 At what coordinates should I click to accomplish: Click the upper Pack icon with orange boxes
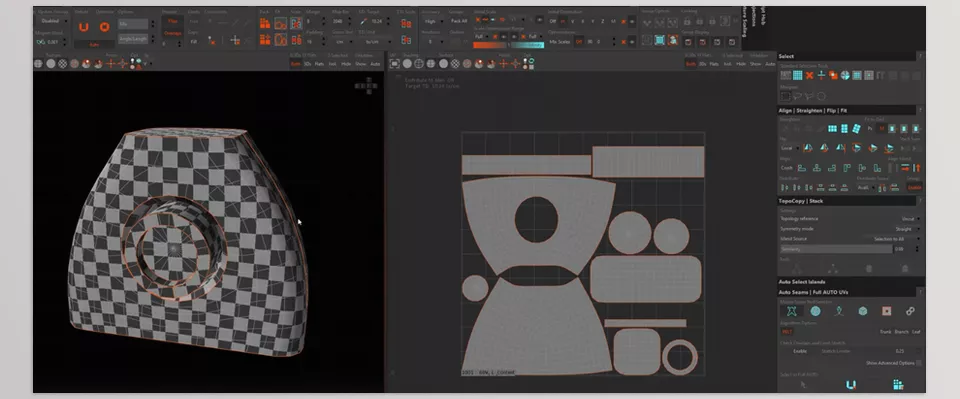(x=265, y=23)
